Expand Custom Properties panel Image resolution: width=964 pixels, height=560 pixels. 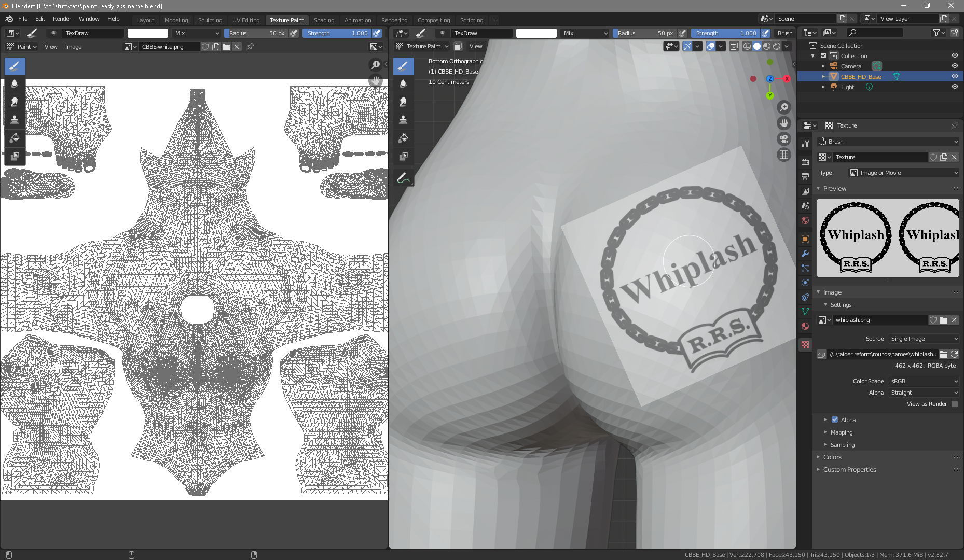coord(849,470)
